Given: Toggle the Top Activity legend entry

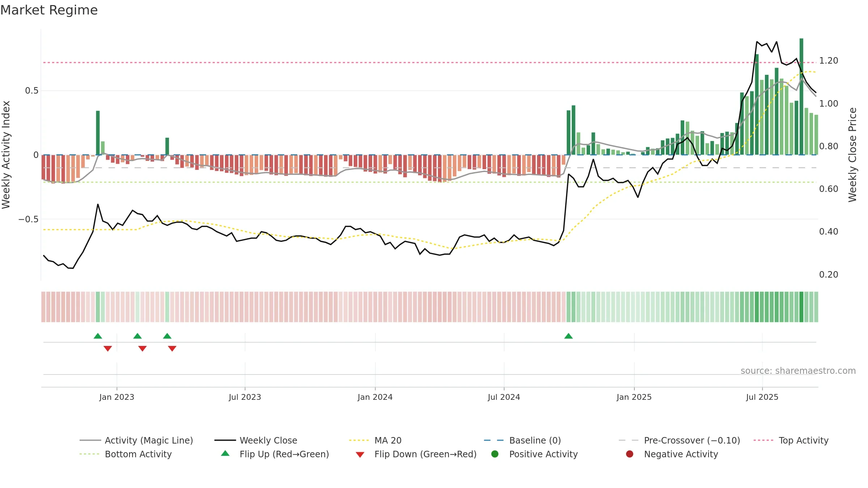Looking at the screenshot, I should coord(791,440).
